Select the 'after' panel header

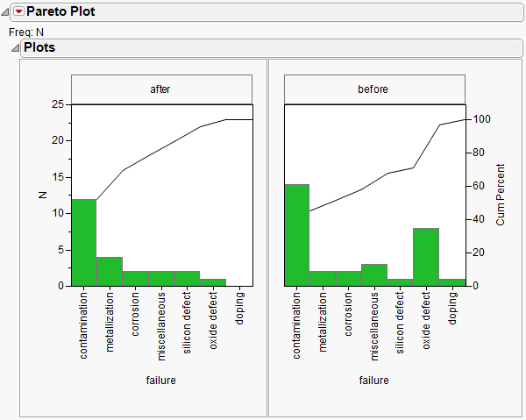coord(161,89)
